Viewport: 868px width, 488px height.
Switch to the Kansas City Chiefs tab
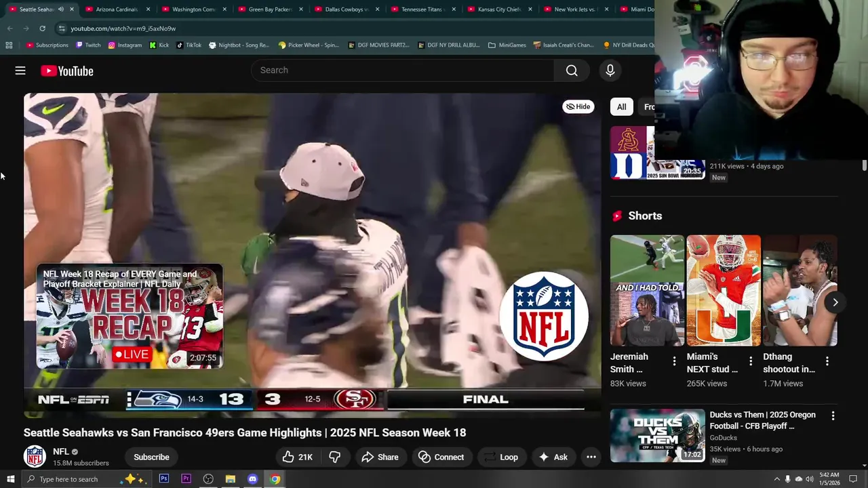pos(498,9)
